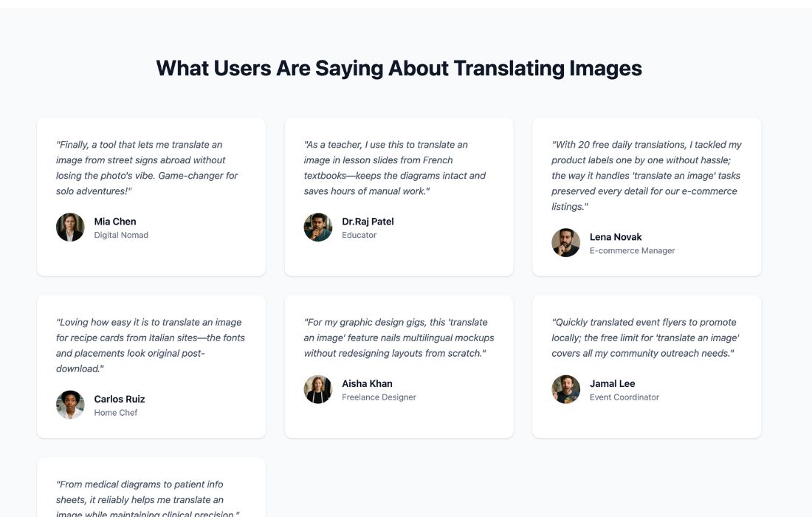Screen dimensions: 812x517
Task: Select Aisha Khan's profile picture
Action: 318,389
